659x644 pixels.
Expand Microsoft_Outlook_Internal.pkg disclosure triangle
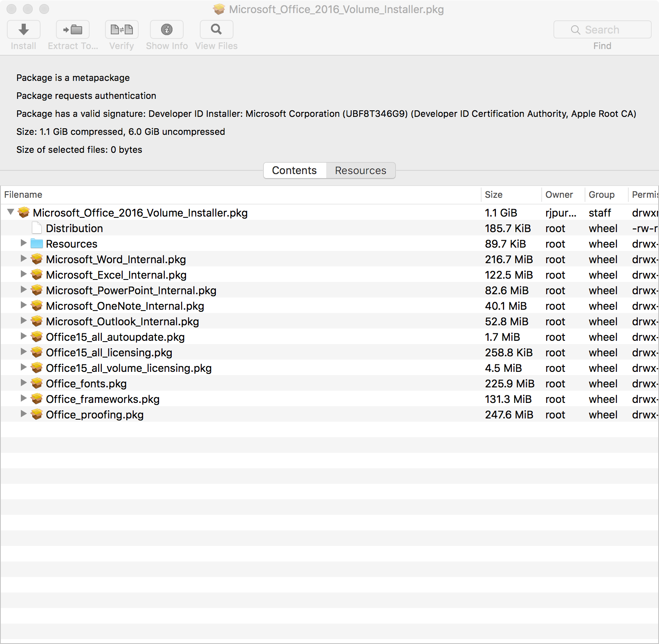point(24,321)
